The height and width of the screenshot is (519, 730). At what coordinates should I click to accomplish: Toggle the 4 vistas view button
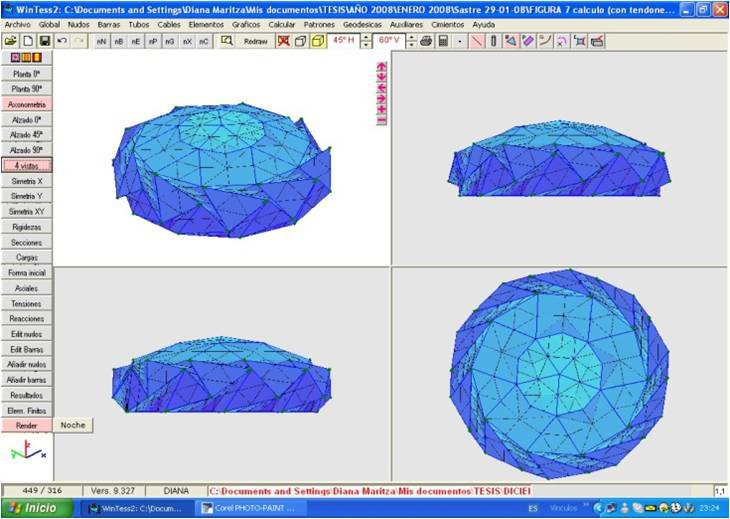click(26, 165)
